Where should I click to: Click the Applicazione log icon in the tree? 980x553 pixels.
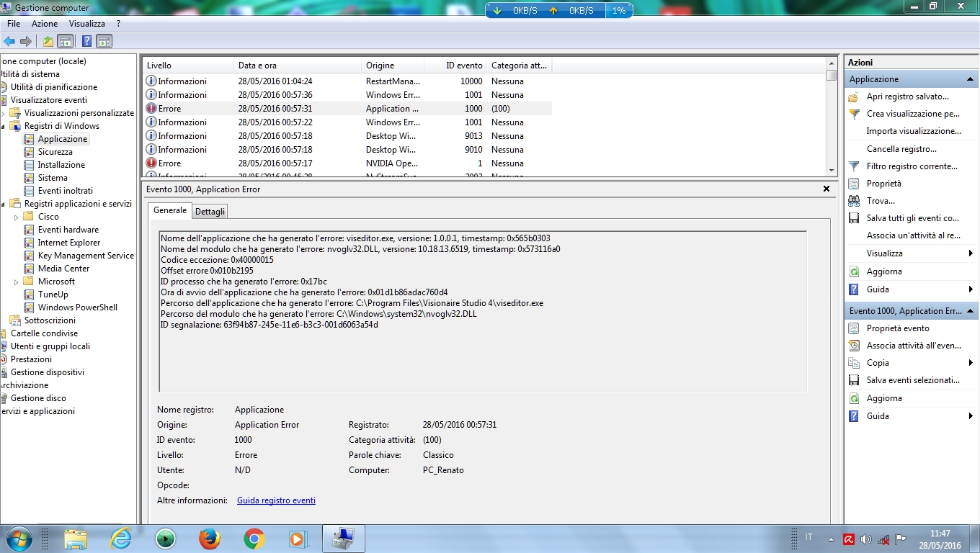tap(29, 139)
